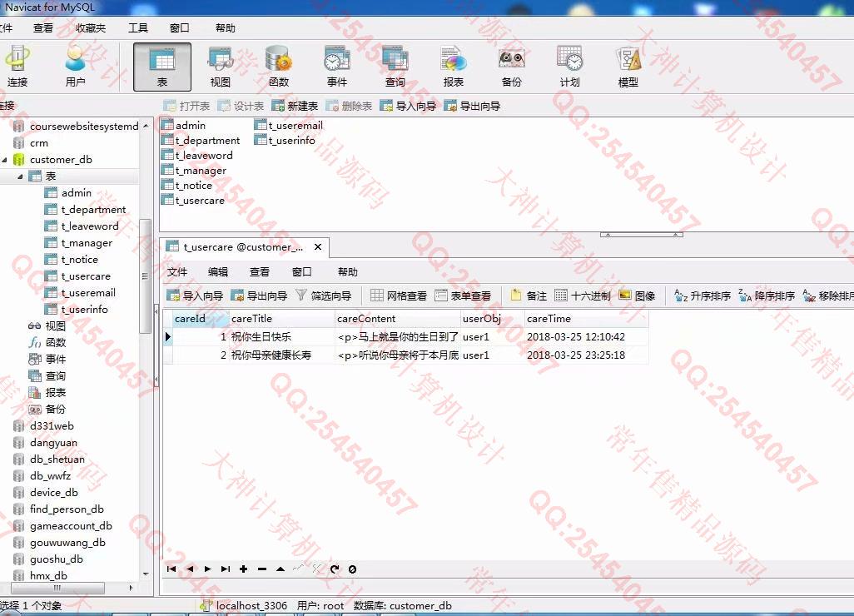The image size is (854, 616).
Task: Open the 计划 (Schedule) toolbar icon
Action: coord(569,67)
